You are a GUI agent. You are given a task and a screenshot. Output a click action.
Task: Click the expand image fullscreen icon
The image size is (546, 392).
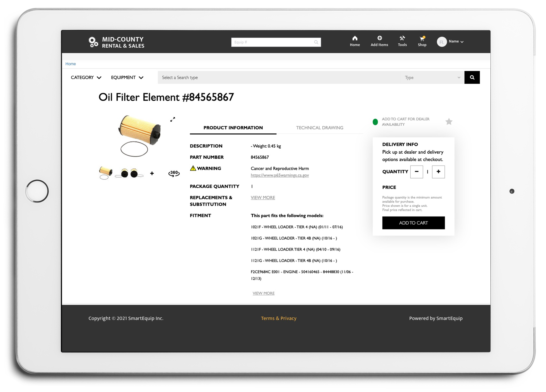(x=172, y=120)
